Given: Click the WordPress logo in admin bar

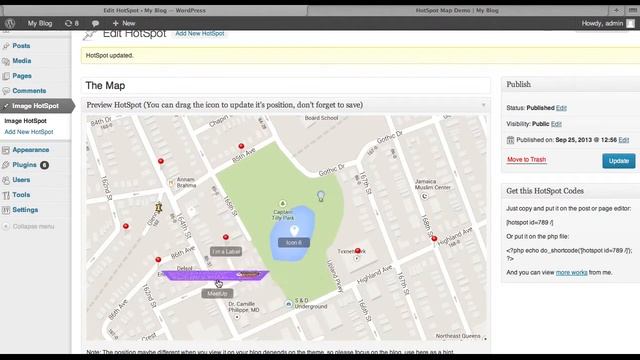Looking at the screenshot, I should point(10,23).
